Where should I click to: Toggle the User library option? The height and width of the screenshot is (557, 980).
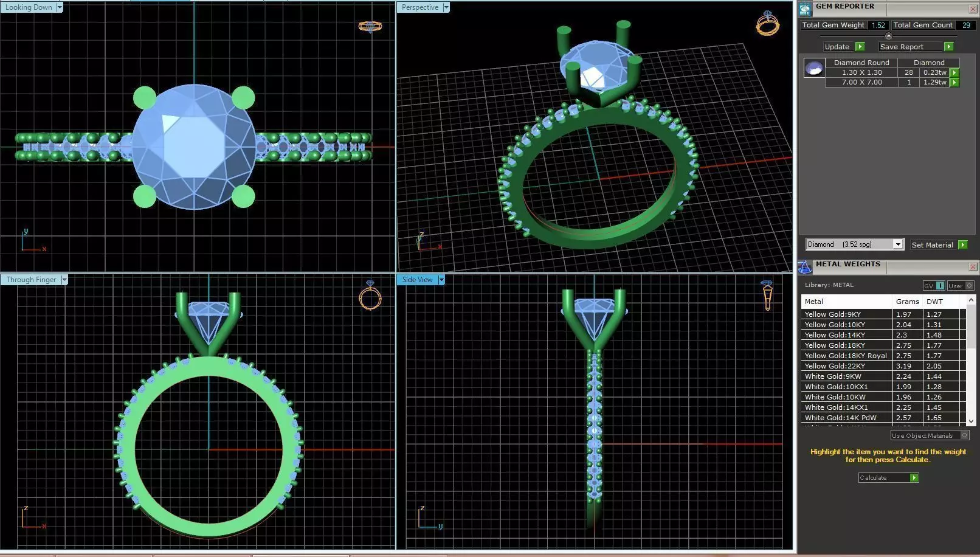click(x=961, y=286)
